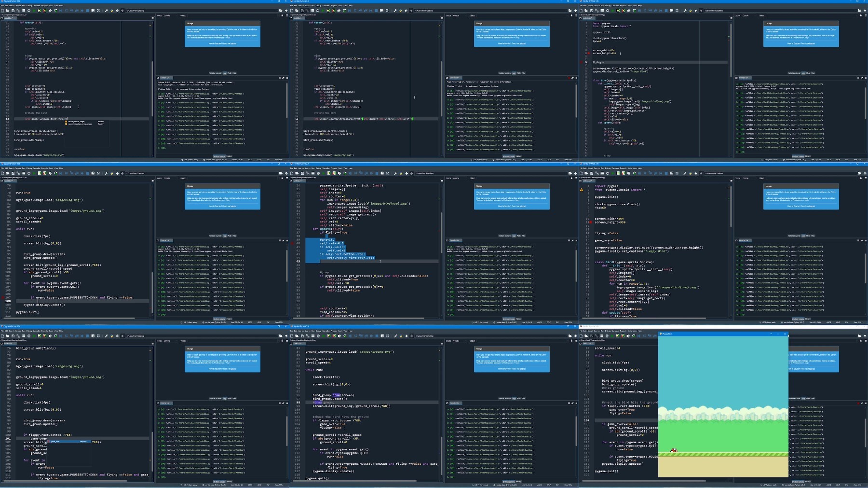Close the Flappy Bird game window
This screenshot has width=868, height=488.
(785, 334)
